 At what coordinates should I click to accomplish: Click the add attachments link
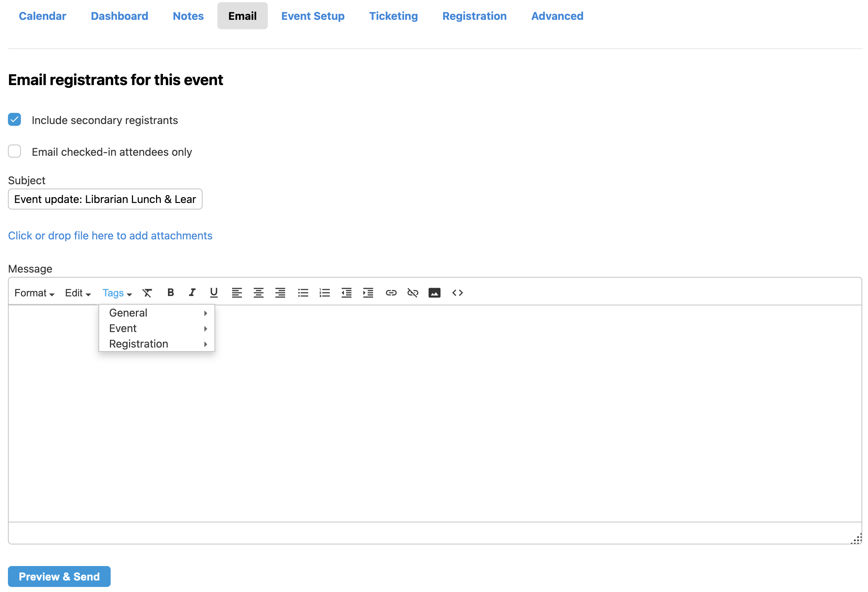tap(110, 236)
